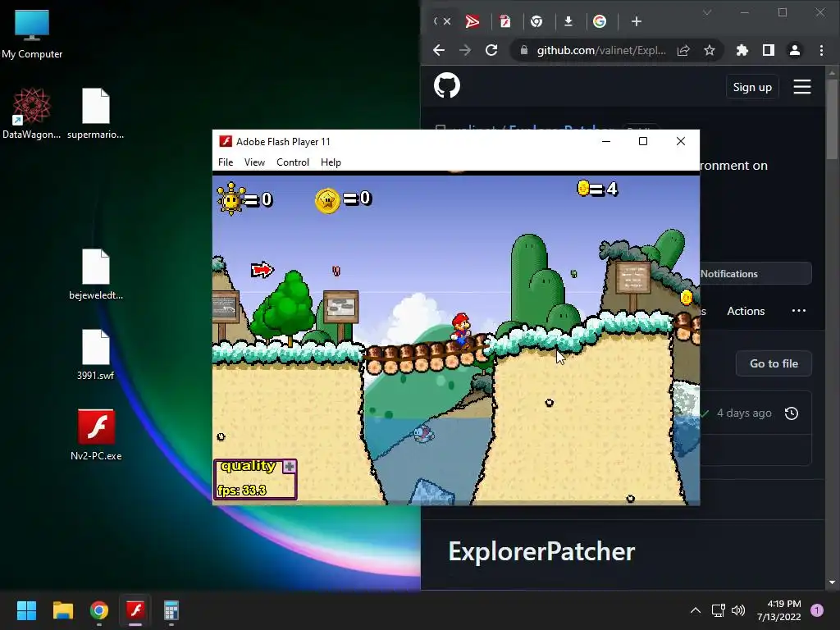Click the red arrow sign in game
Image resolution: width=840 pixels, height=630 pixels.
tap(262, 269)
